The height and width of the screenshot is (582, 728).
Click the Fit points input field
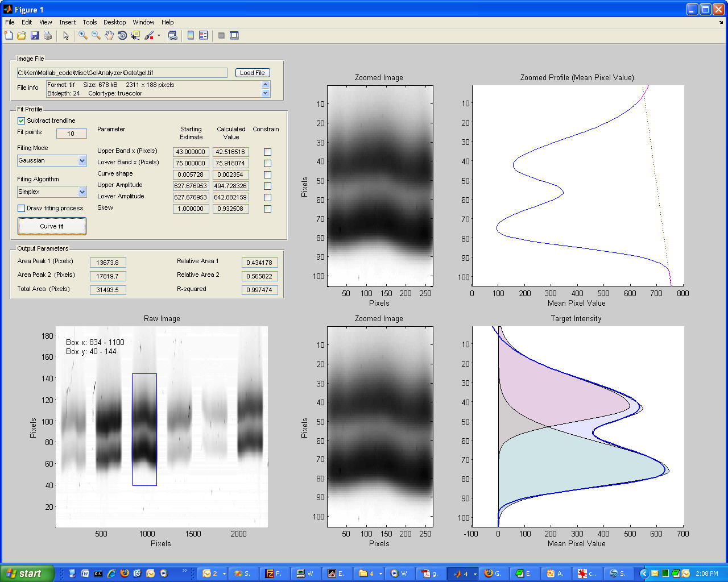pos(71,134)
